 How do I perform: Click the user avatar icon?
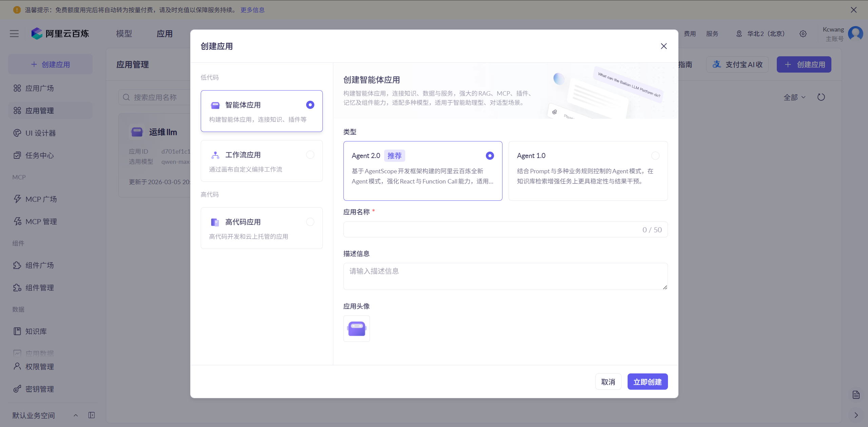click(x=855, y=34)
